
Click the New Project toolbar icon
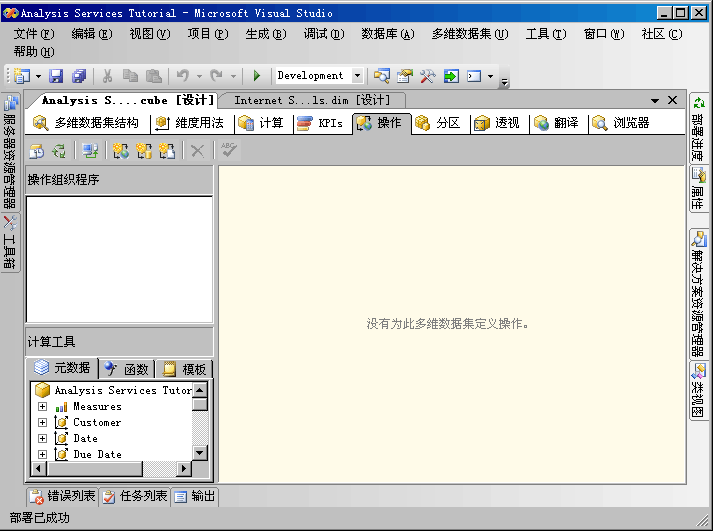[x=21, y=75]
